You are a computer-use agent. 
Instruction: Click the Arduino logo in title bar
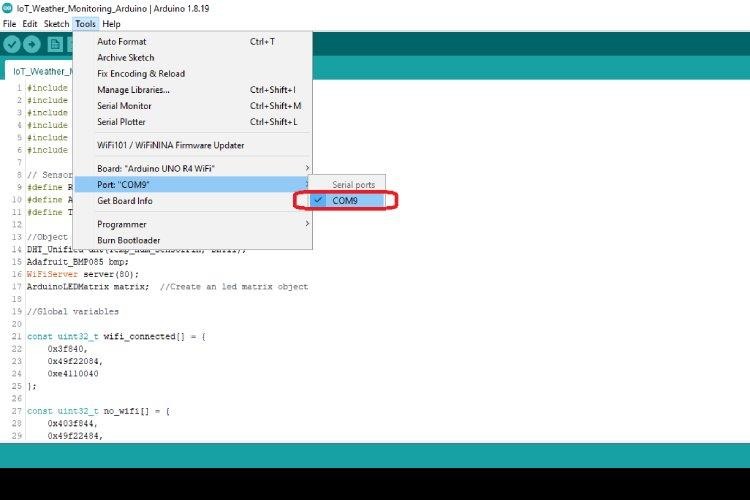(7, 8)
